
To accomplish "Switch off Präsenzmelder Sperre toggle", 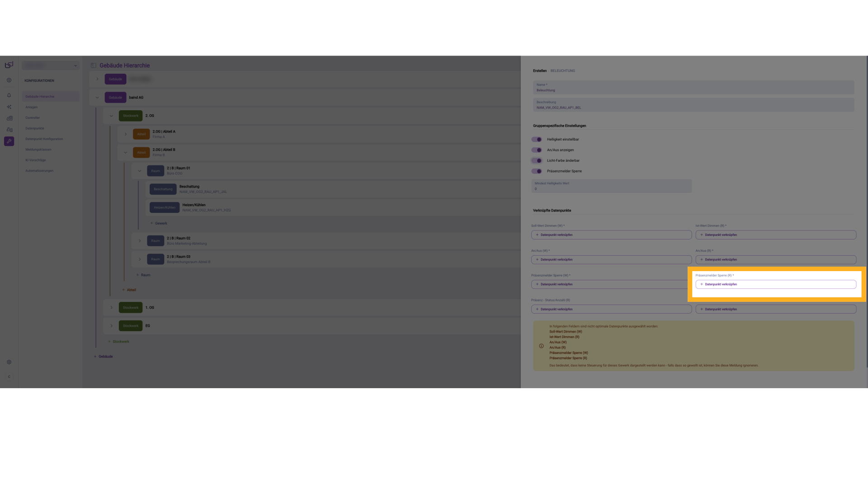I will 537,171.
